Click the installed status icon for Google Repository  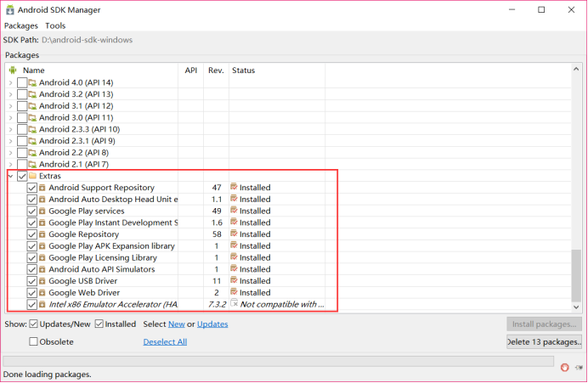234,234
